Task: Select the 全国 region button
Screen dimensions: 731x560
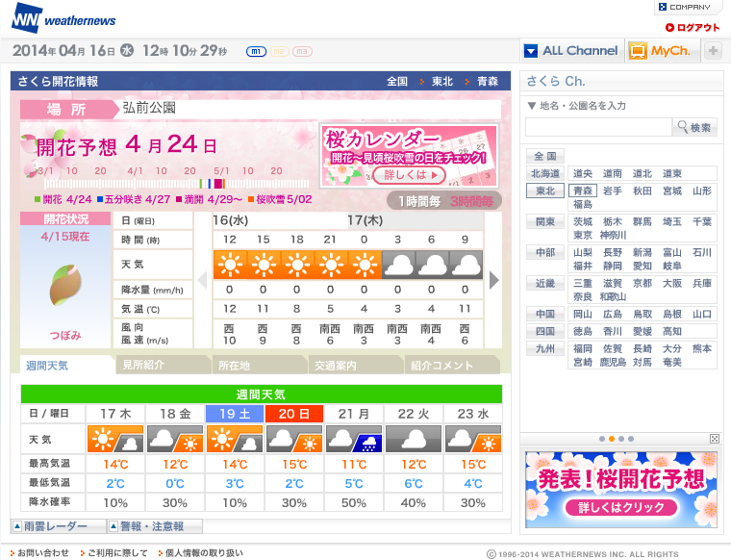Action: [x=545, y=156]
